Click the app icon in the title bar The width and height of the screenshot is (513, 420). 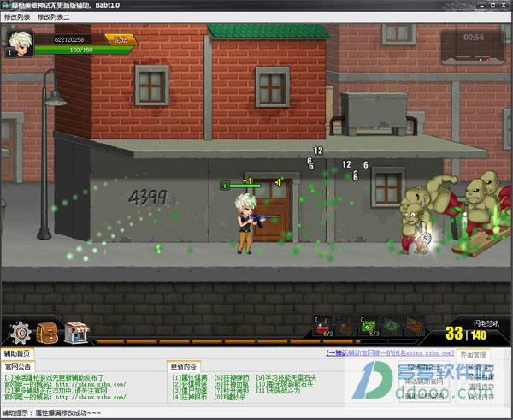pos(5,5)
